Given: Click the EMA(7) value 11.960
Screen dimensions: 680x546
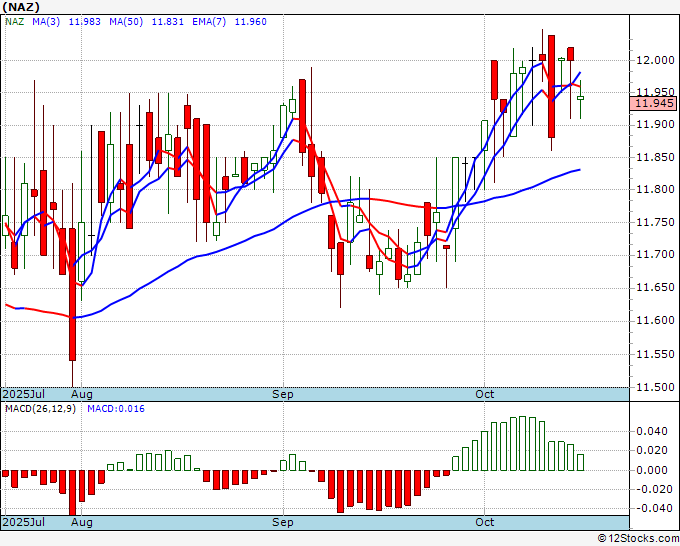Looking at the screenshot, I should click(x=250, y=22).
